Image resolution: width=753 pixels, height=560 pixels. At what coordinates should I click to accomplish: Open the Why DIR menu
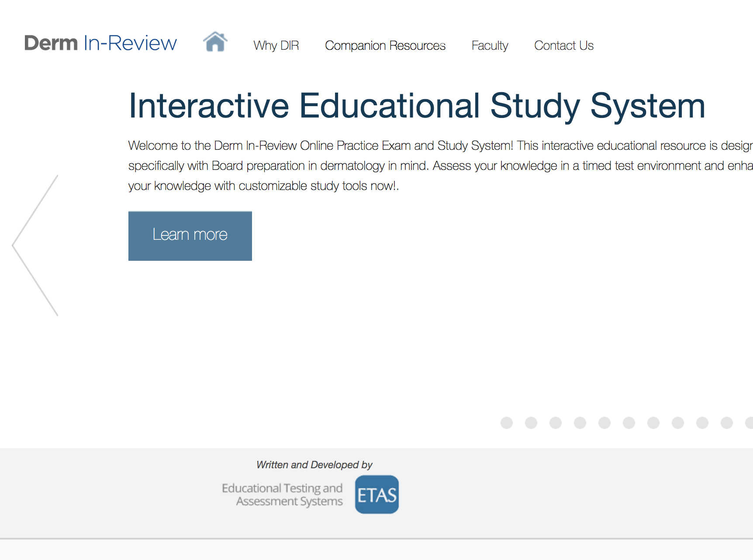[276, 45]
